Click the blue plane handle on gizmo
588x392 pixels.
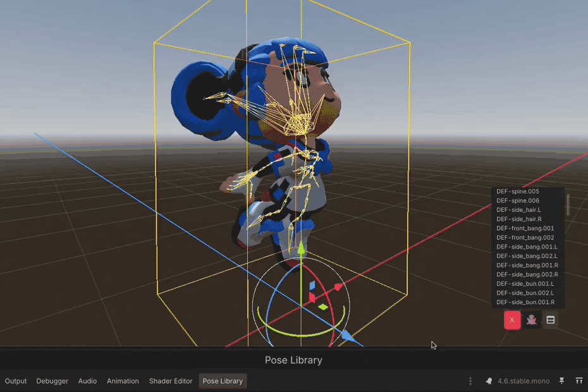pyautogui.click(x=312, y=286)
